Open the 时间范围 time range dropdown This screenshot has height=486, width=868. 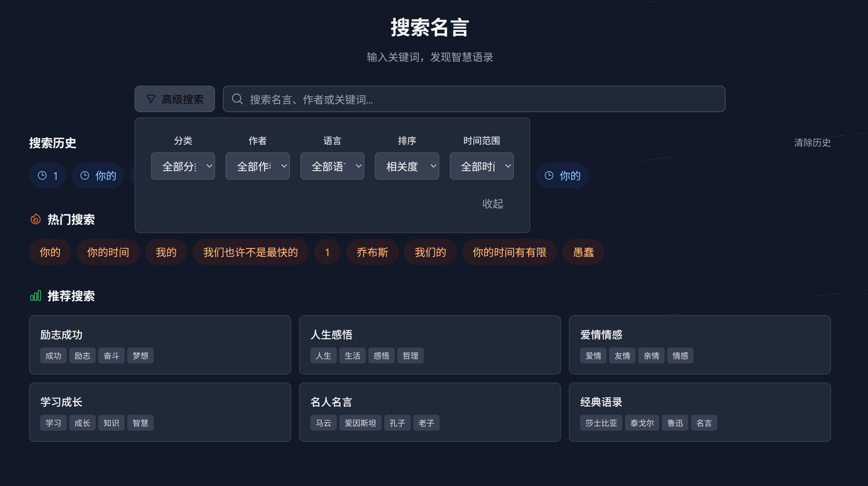[481, 166]
